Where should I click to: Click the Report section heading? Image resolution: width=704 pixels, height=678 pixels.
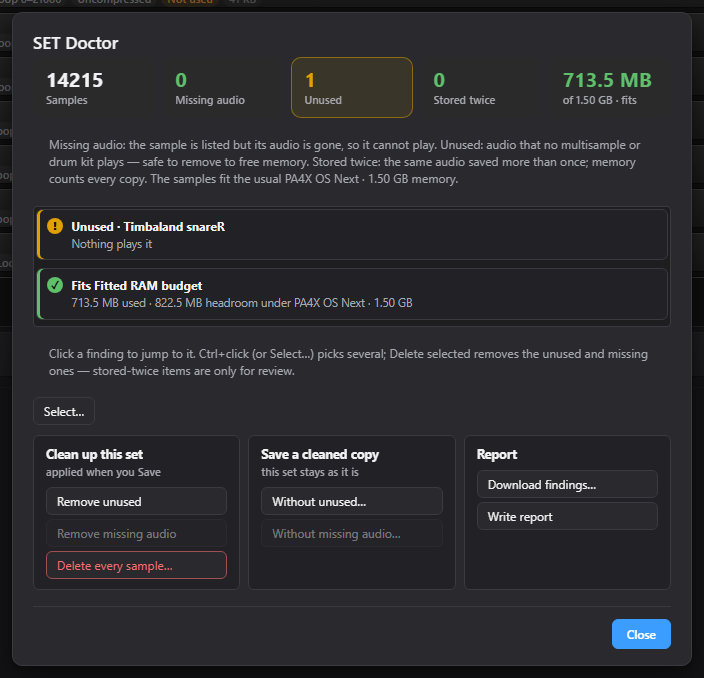497,454
